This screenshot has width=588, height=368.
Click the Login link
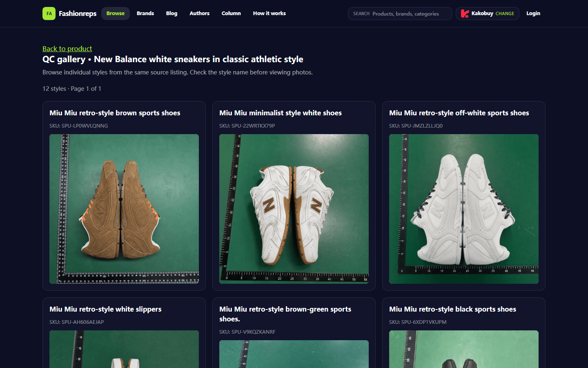533,13
